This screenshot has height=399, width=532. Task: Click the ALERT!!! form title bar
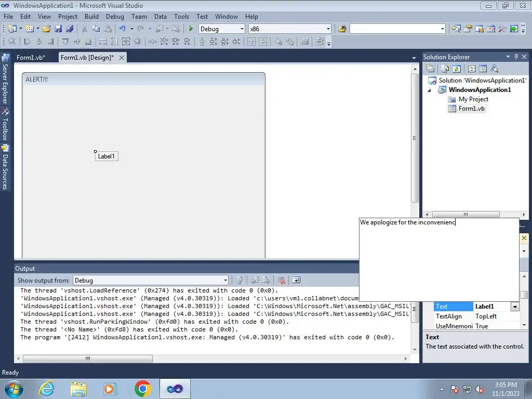(x=143, y=79)
